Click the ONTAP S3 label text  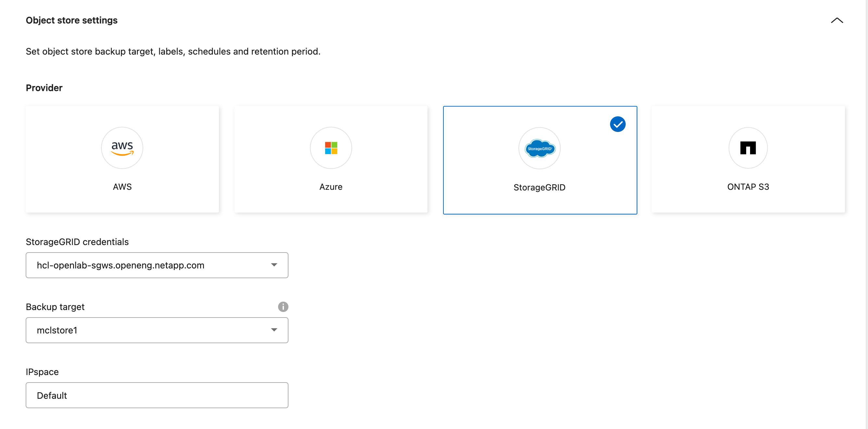[x=748, y=187]
